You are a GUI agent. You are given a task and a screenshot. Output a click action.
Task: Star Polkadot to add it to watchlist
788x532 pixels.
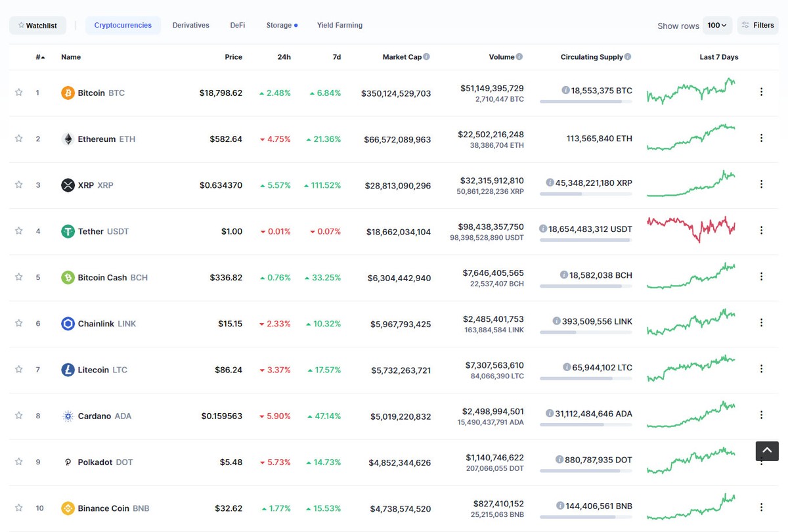point(19,462)
